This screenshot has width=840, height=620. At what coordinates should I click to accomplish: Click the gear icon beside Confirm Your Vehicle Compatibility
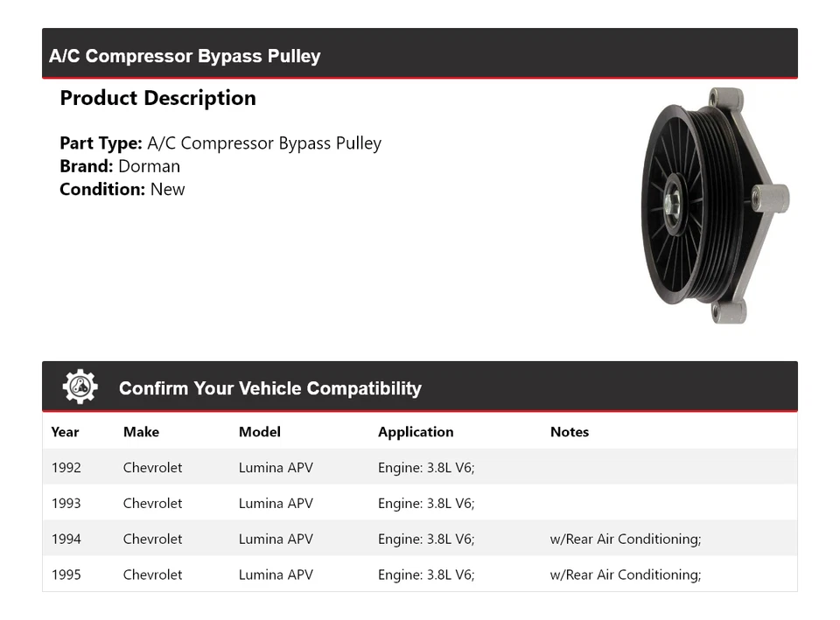point(80,387)
